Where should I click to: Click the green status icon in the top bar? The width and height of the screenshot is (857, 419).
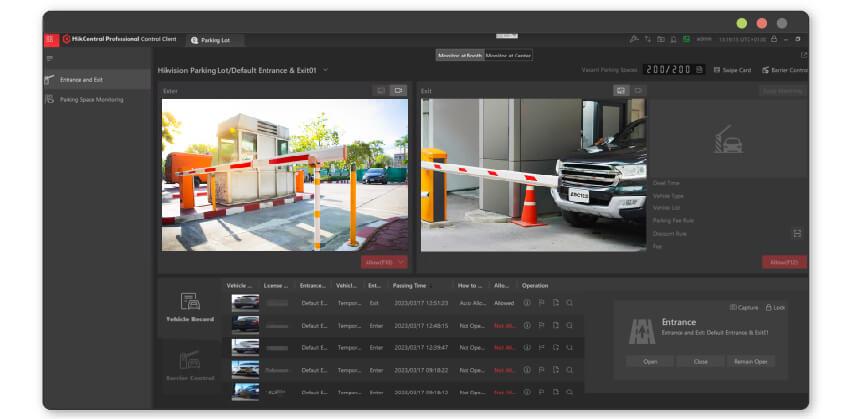pyautogui.click(x=686, y=39)
